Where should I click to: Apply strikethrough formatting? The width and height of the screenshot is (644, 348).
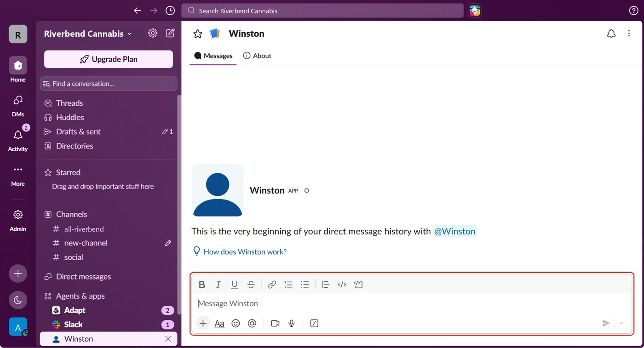pyautogui.click(x=251, y=285)
